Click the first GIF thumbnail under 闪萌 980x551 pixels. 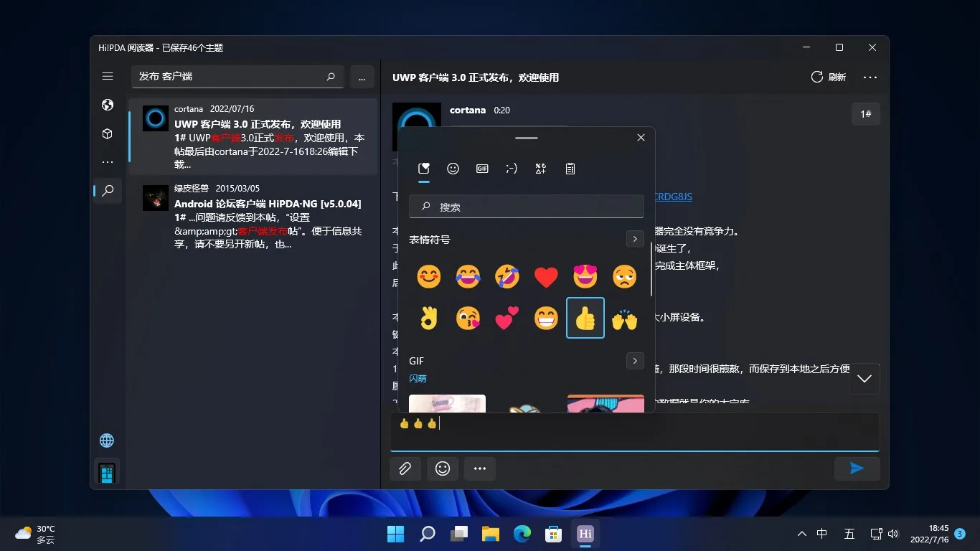click(x=447, y=403)
